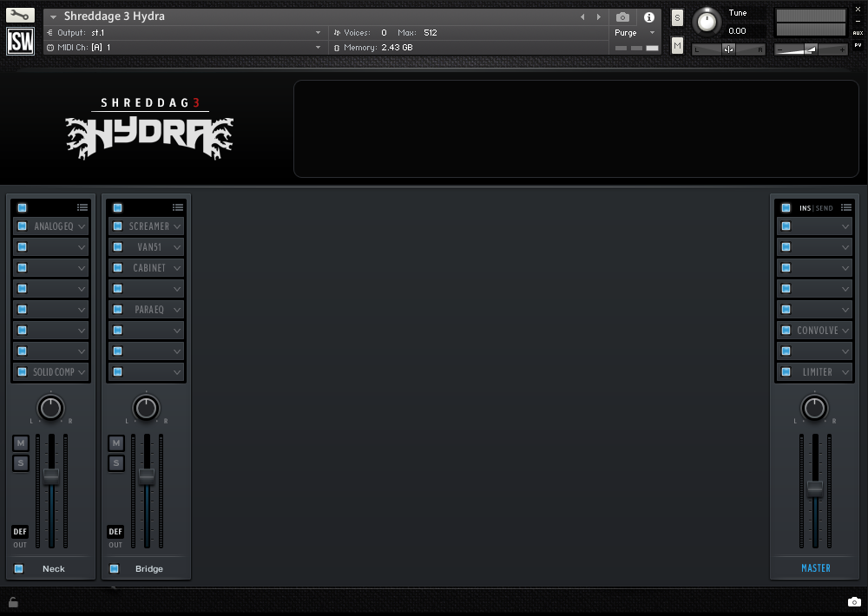
Task: Click the AUX button in the header
Action: (x=858, y=33)
